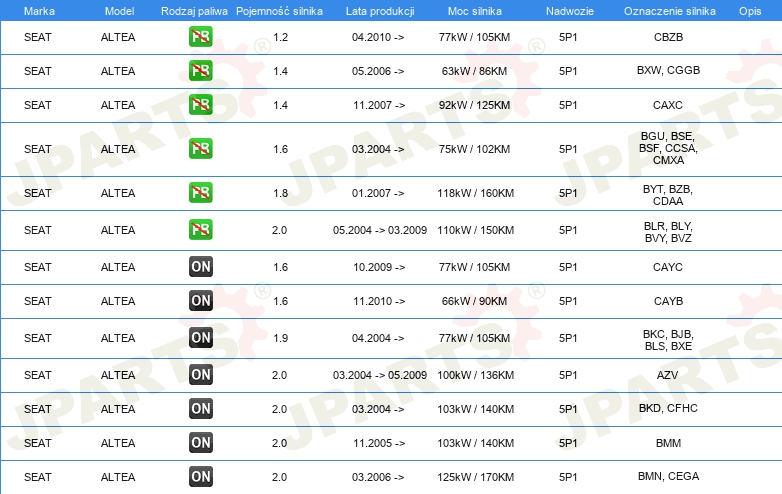The height and width of the screenshot is (494, 782).
Task: Click the production date 01.2007 -> cell
Action: click(378, 193)
